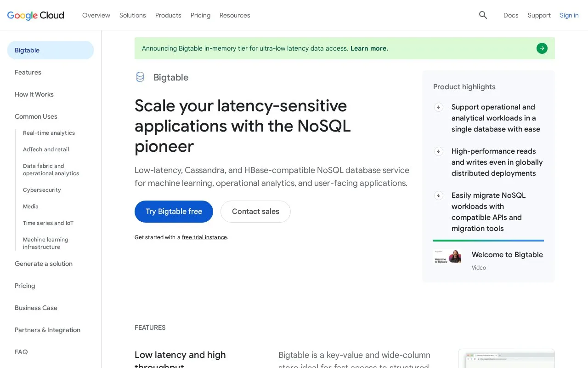
Task: Open the Support link
Action: 539,15
